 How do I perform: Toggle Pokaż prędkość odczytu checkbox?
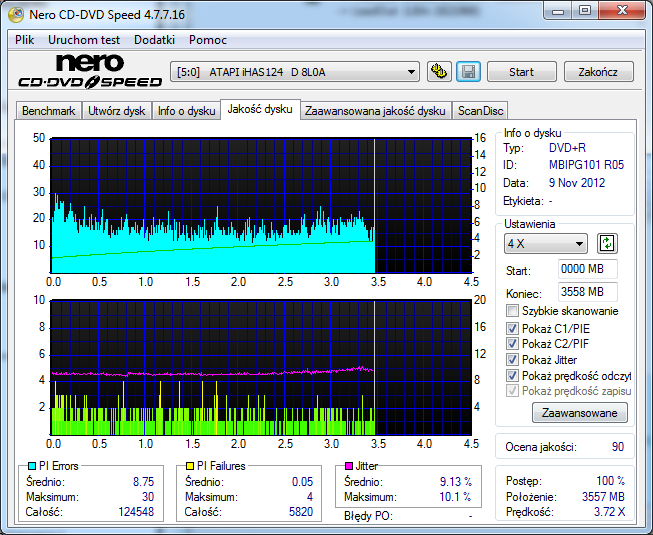click(x=512, y=376)
